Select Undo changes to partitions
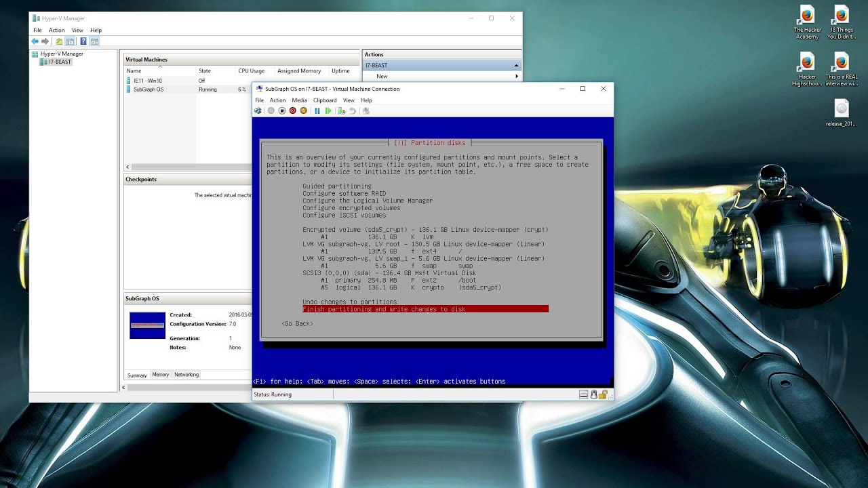The height and width of the screenshot is (488, 868). [x=350, y=302]
